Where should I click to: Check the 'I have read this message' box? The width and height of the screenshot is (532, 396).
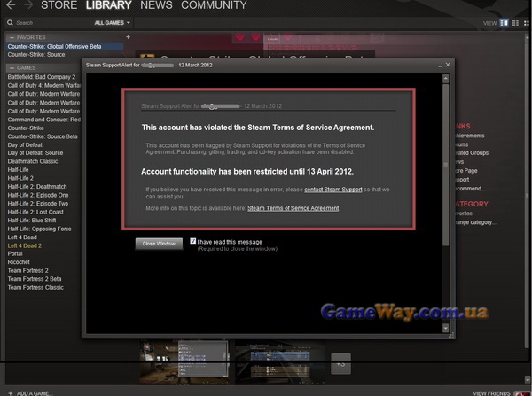[x=192, y=241]
